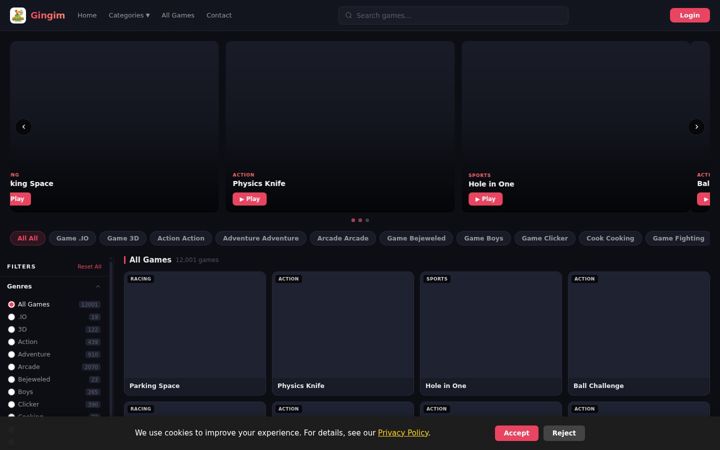The image size is (720, 450).
Task: Select the Game Clicker chip
Action: pos(545,238)
